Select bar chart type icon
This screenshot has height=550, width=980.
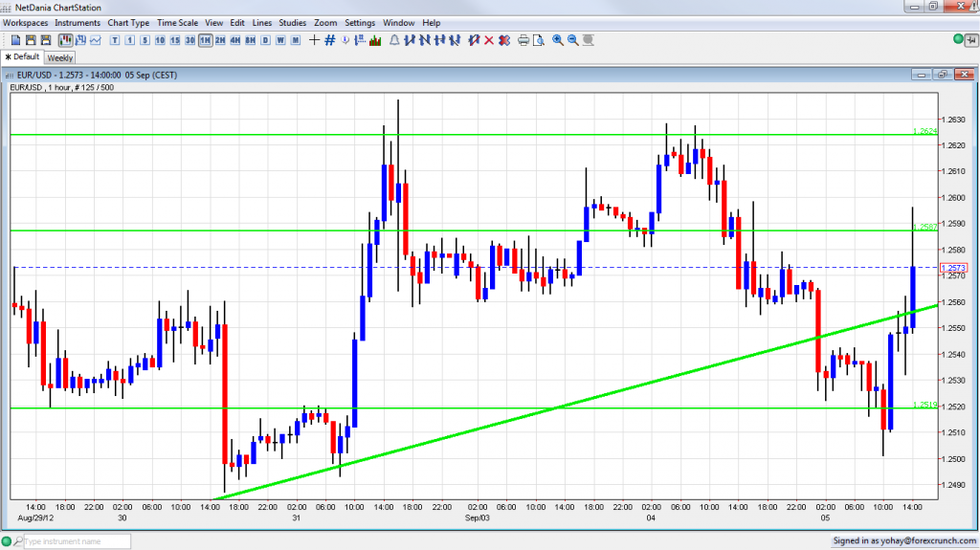80,40
